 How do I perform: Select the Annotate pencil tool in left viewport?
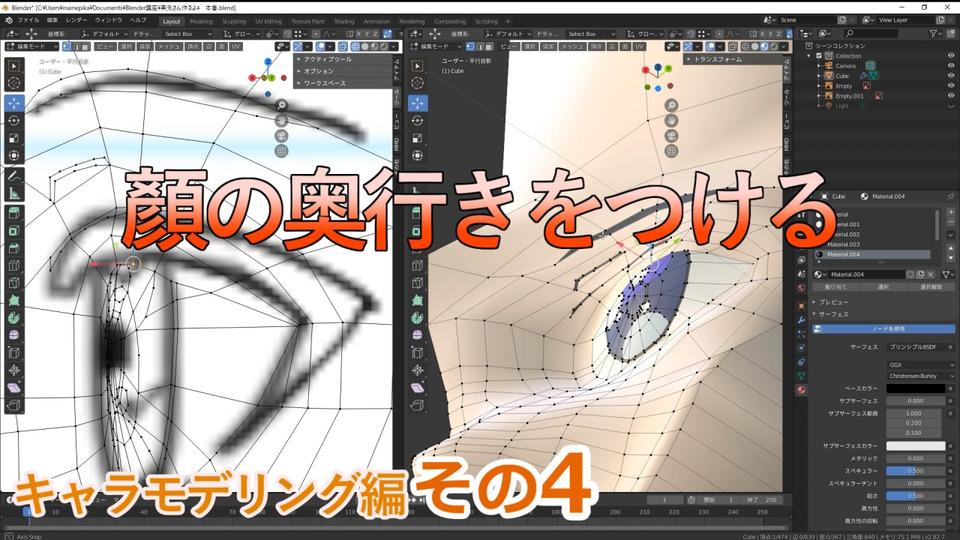point(14,176)
